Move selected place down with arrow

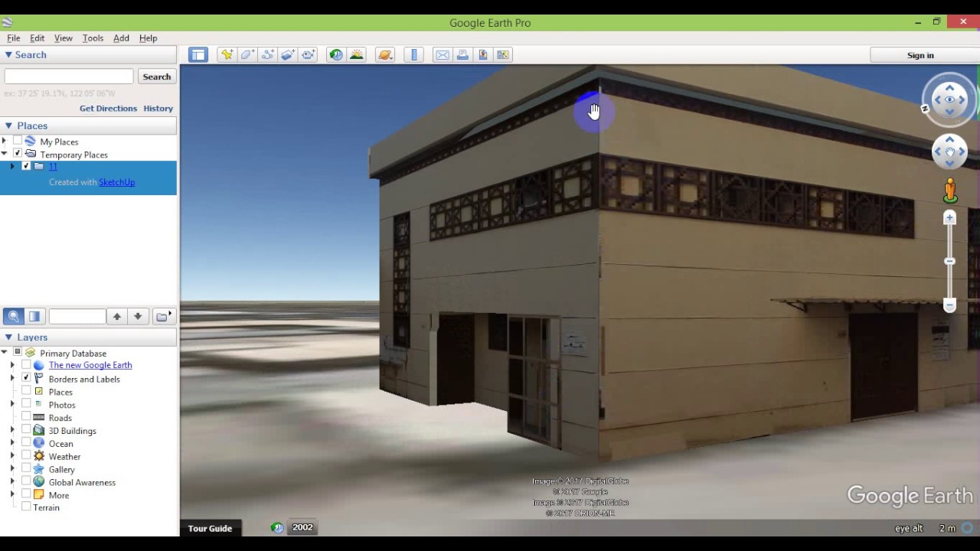tap(138, 316)
